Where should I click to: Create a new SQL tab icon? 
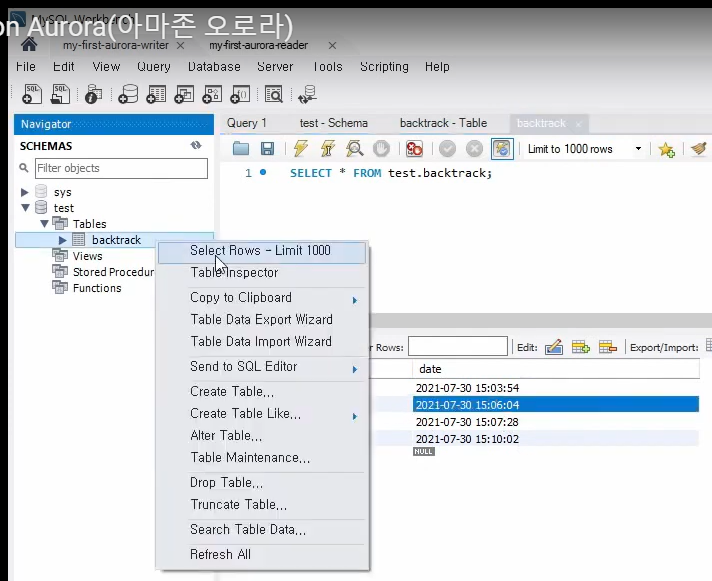coord(32,94)
